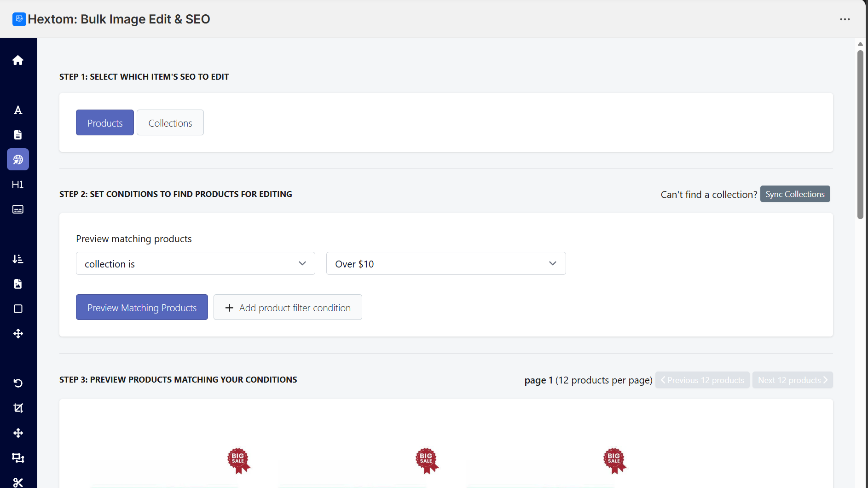The height and width of the screenshot is (488, 868).
Task: Open the document page icon in sidebar
Action: [x=18, y=134]
